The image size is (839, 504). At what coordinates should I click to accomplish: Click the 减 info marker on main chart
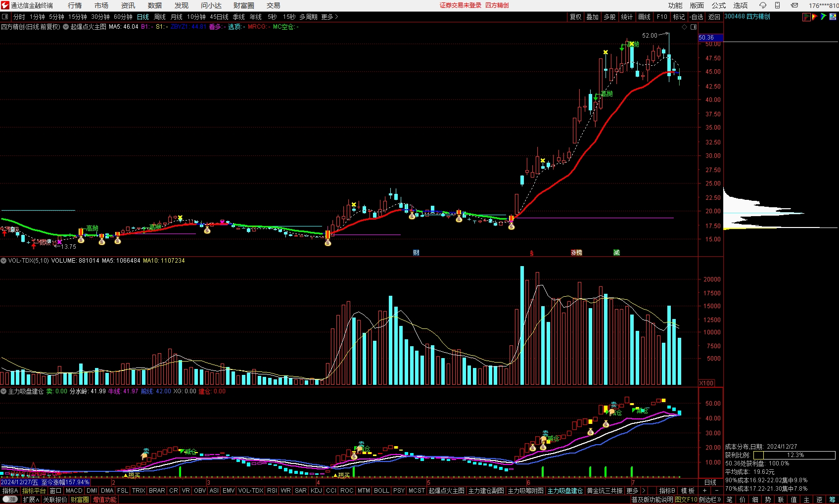point(616,253)
